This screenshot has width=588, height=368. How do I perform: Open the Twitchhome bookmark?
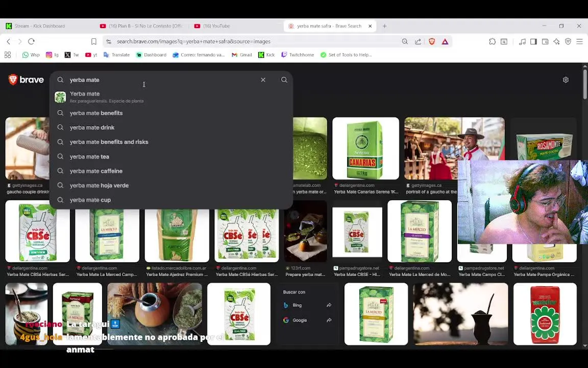298,55
